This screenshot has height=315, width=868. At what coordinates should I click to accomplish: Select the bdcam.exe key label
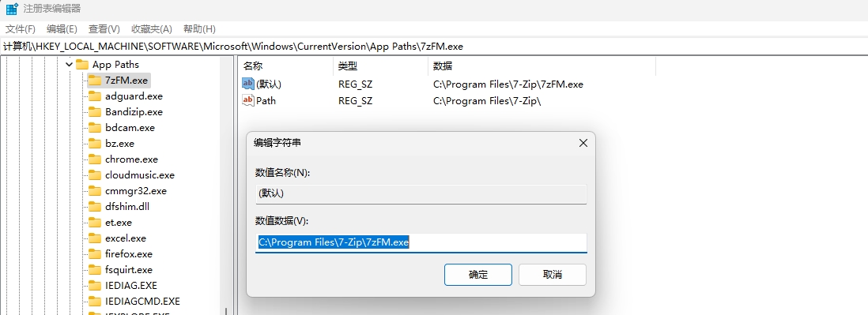tap(130, 128)
